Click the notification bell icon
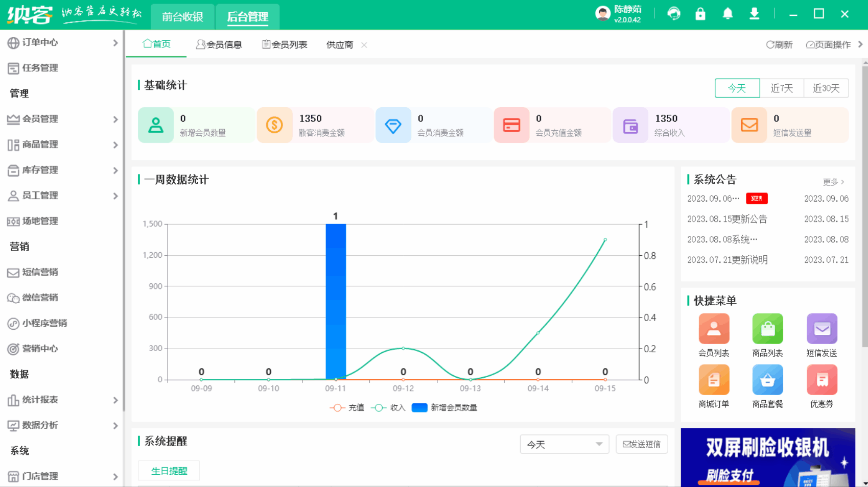This screenshot has width=868, height=487. 728,14
